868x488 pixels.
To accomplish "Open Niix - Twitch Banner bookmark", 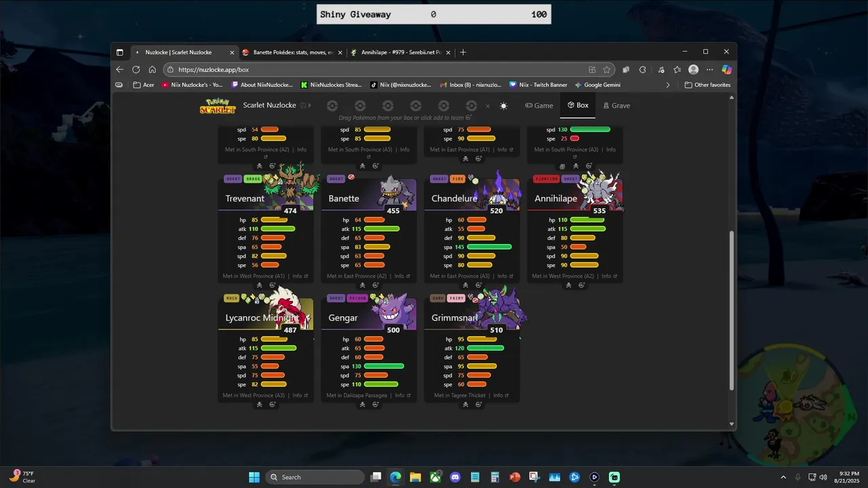I will coord(538,85).
